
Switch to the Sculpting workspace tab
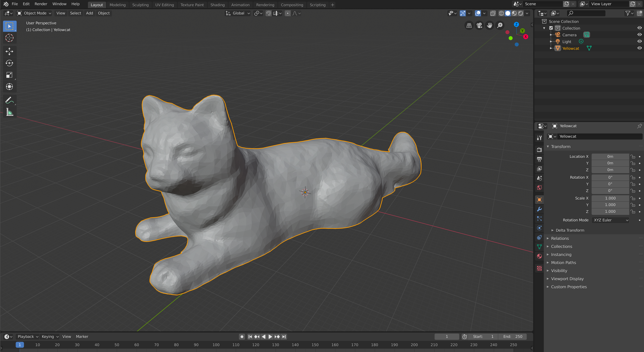[x=140, y=5]
